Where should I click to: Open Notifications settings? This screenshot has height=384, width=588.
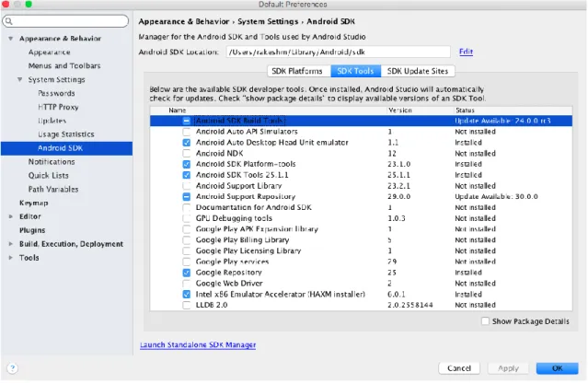tap(52, 162)
